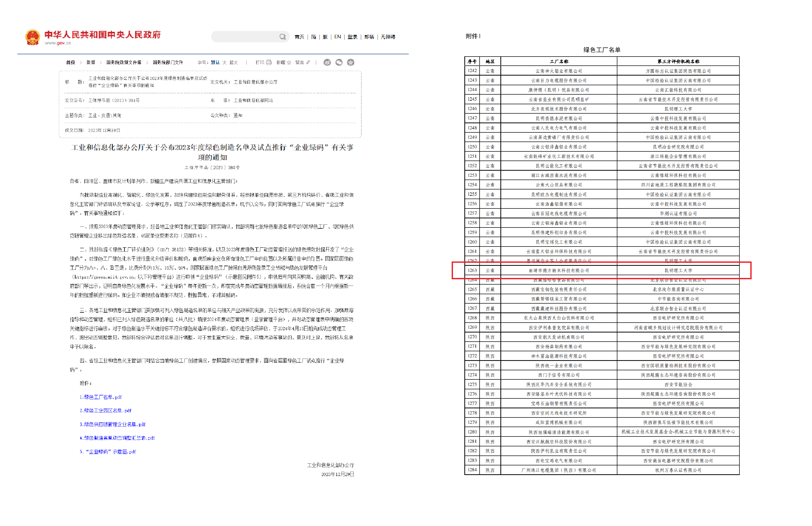Click the national emblem logo

[32, 37]
